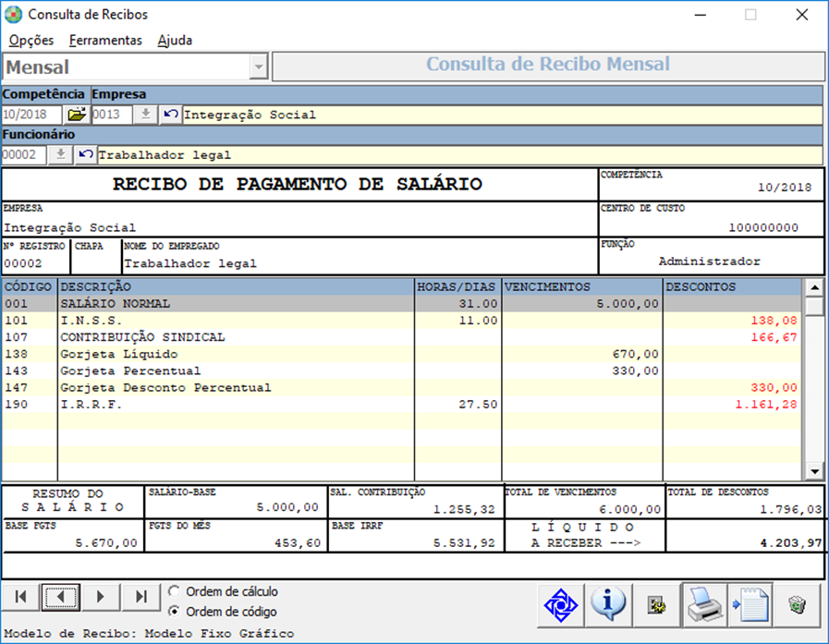Click the scroll down arrow of the receipt list
Viewport: 829px width, 644px height.
pyautogui.click(x=815, y=471)
